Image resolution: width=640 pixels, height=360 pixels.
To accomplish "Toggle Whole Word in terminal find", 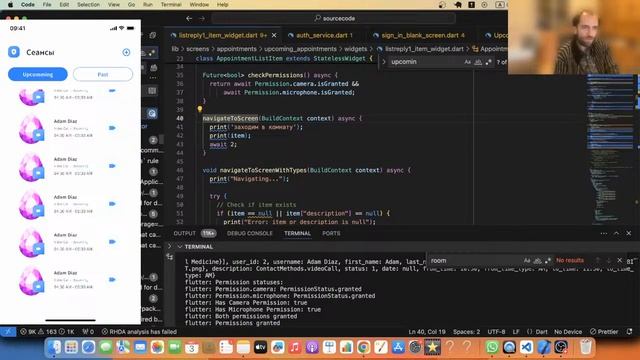I will [538, 260].
